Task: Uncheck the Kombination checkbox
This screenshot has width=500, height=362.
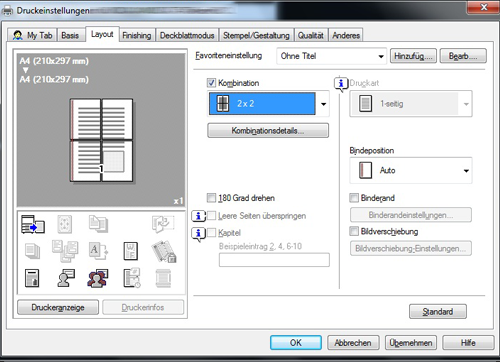Action: [211, 83]
